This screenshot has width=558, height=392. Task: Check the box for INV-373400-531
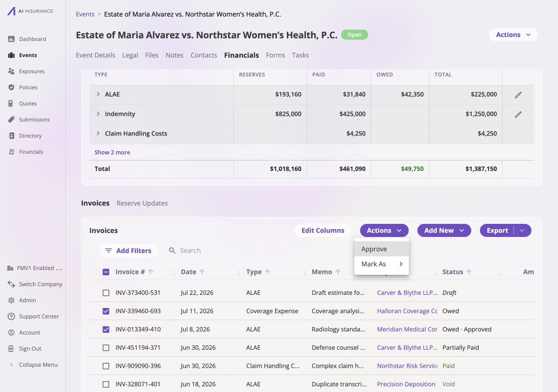pos(106,293)
